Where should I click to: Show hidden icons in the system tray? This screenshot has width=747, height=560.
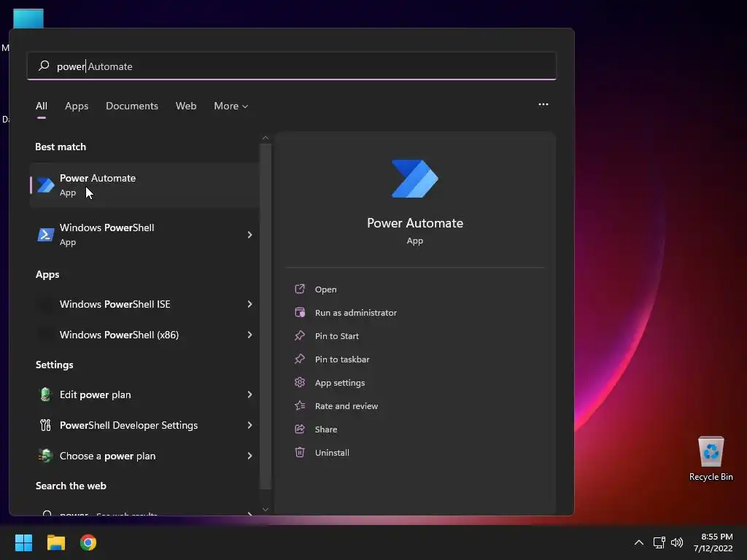point(639,542)
